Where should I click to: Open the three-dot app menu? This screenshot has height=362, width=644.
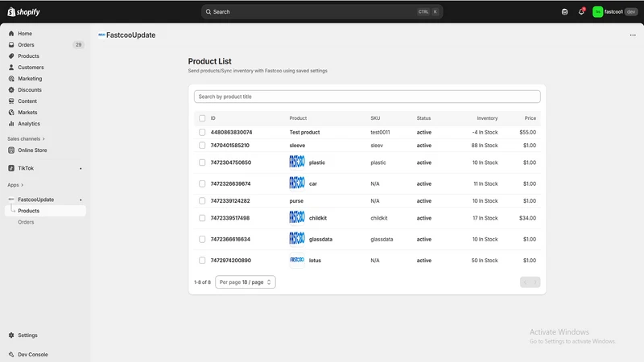(x=633, y=35)
